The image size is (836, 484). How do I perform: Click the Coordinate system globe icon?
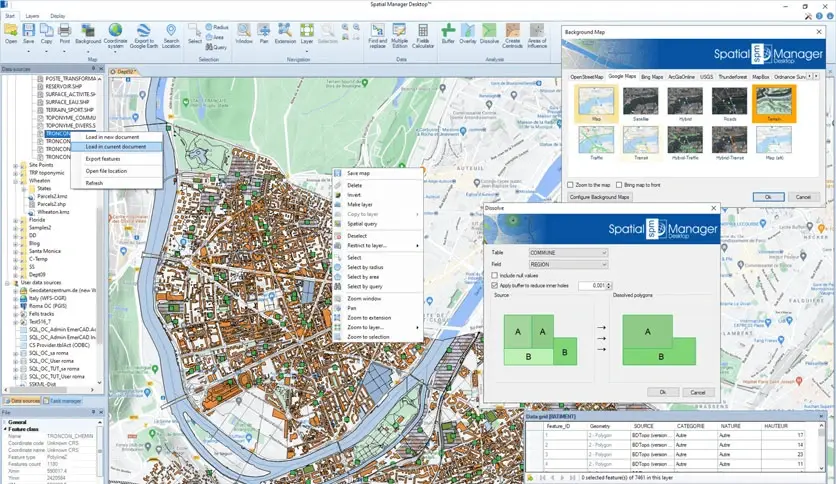point(115,30)
